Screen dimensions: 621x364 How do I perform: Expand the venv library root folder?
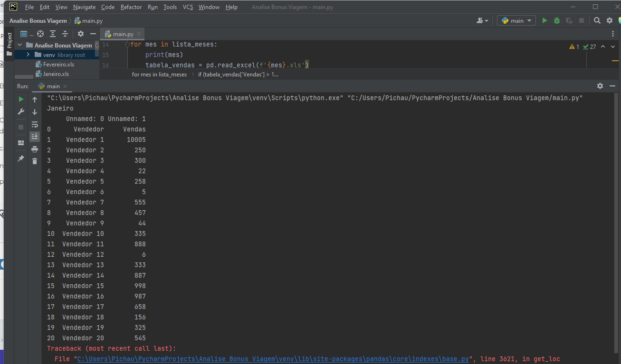(x=28, y=55)
